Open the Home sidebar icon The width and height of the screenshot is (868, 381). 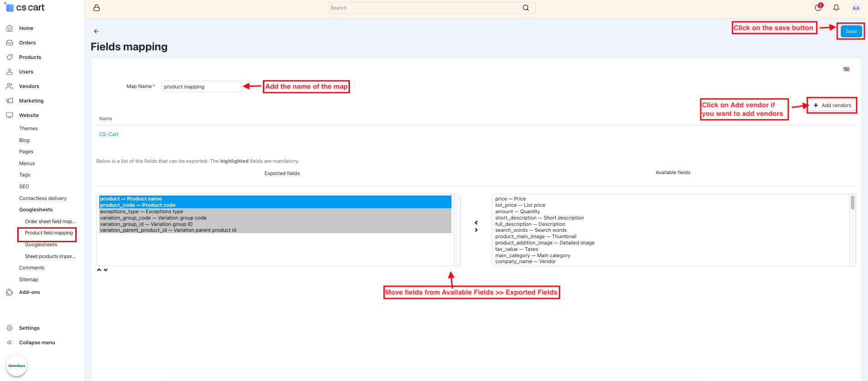pyautogui.click(x=10, y=28)
